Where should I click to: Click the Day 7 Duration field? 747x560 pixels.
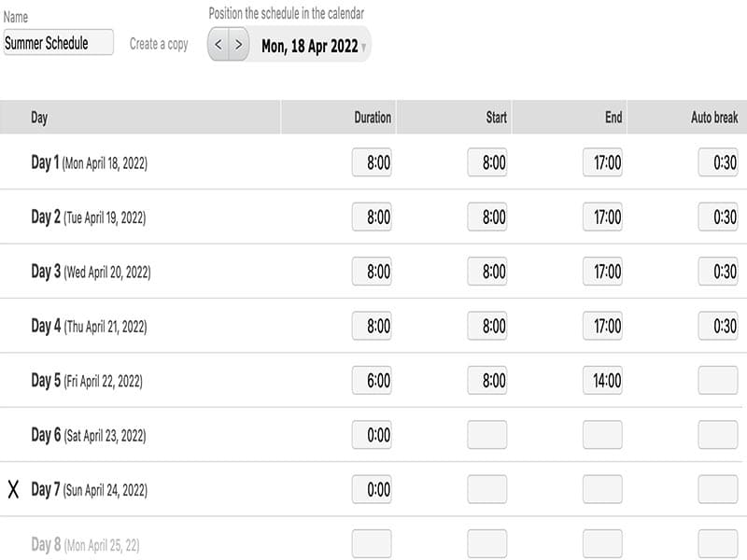coord(372,489)
